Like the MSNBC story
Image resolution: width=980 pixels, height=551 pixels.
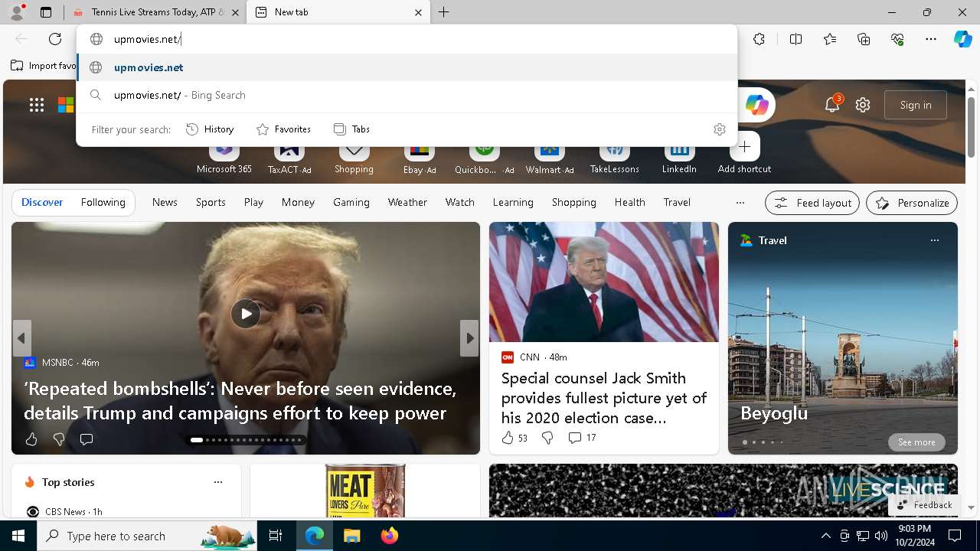[x=31, y=439]
